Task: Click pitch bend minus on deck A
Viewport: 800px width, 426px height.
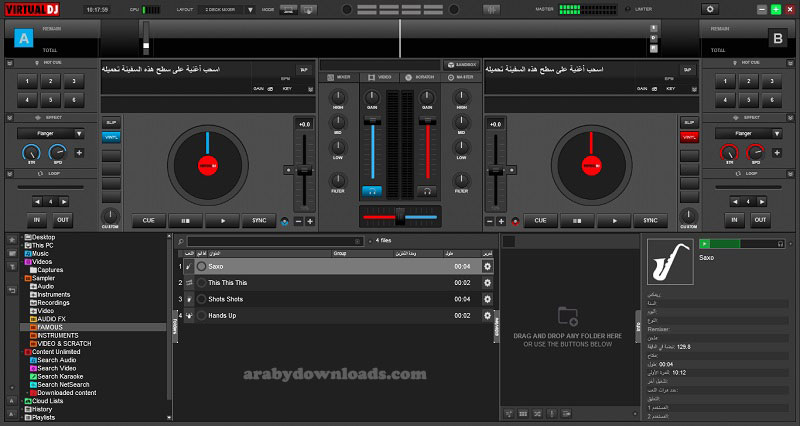Action: 299,221
